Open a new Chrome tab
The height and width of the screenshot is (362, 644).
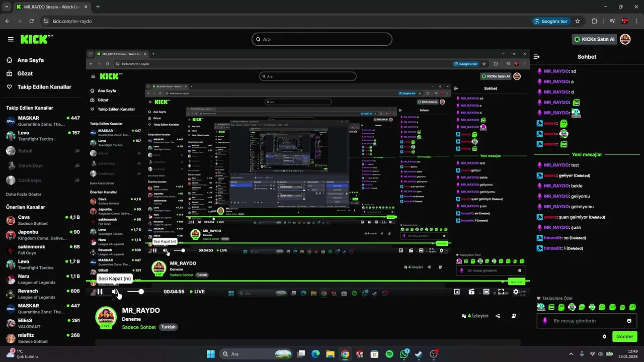point(98,7)
